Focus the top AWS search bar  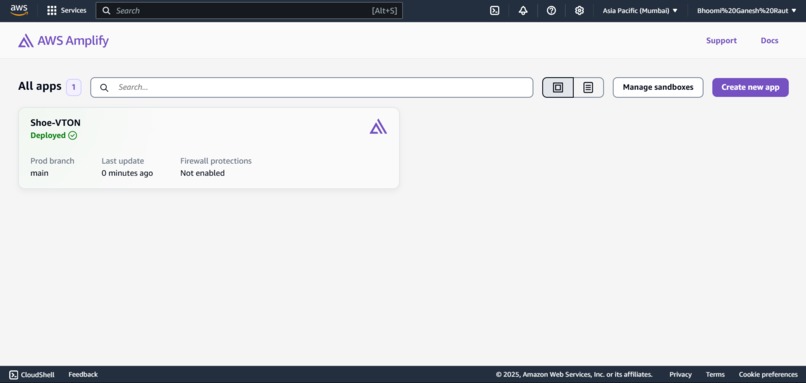[249, 10]
